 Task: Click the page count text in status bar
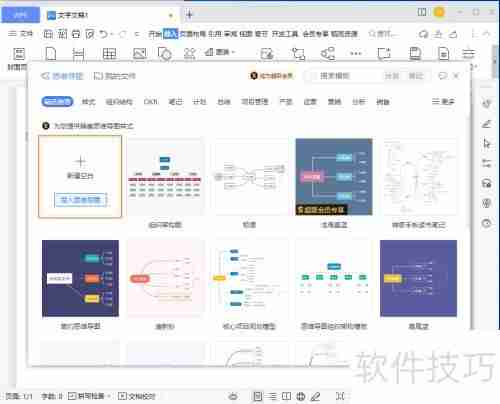(x=19, y=396)
